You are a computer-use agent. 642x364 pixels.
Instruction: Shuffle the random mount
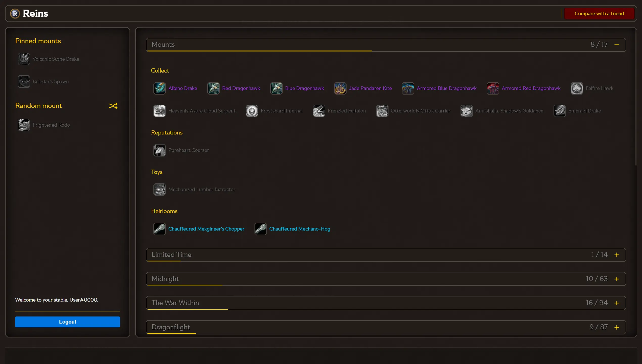tap(113, 106)
